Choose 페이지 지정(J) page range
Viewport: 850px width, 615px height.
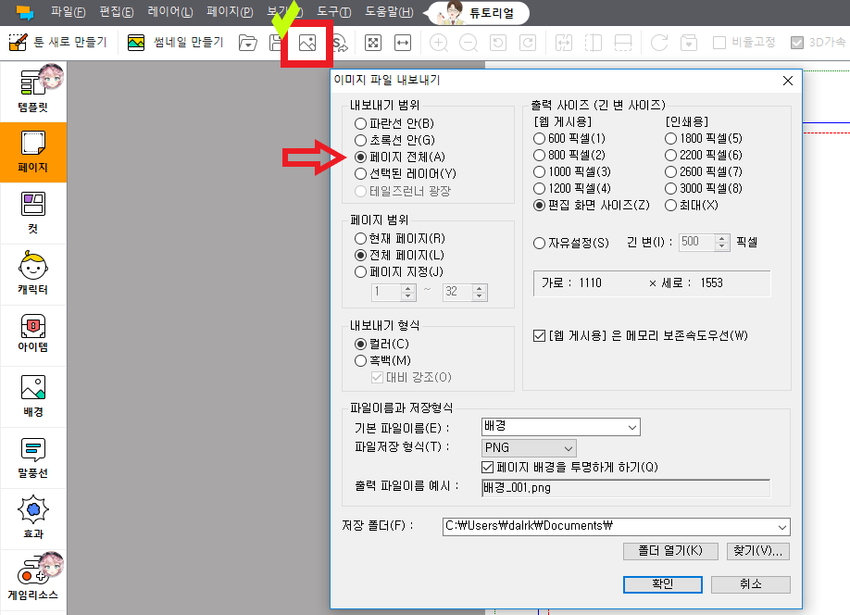click(x=398, y=272)
